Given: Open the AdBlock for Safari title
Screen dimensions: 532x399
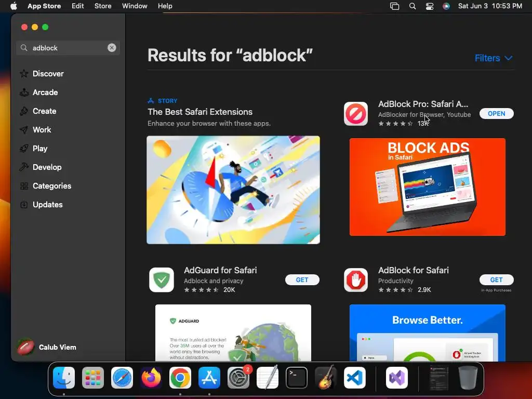Looking at the screenshot, I should 413,270.
